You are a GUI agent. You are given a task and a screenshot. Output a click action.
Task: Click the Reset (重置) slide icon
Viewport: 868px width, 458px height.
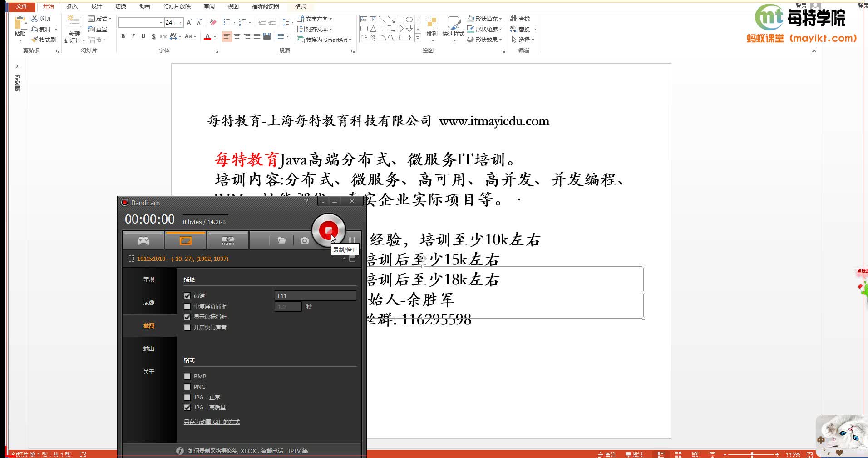pos(91,29)
